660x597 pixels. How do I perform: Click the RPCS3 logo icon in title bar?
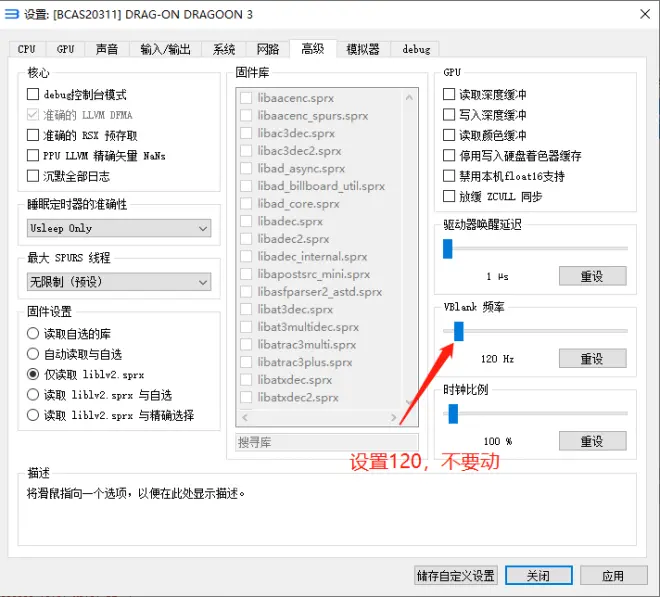coord(12,14)
